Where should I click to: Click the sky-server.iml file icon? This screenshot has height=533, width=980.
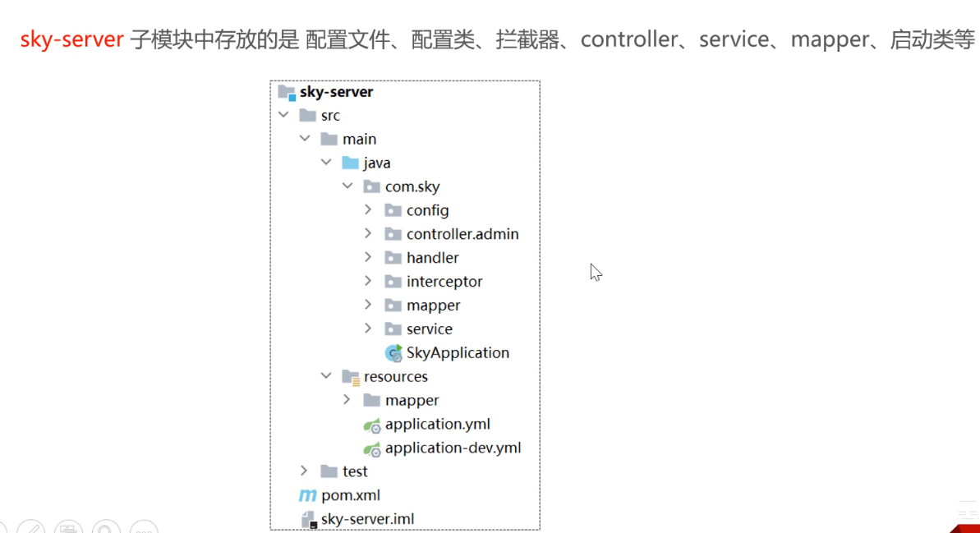[309, 520]
